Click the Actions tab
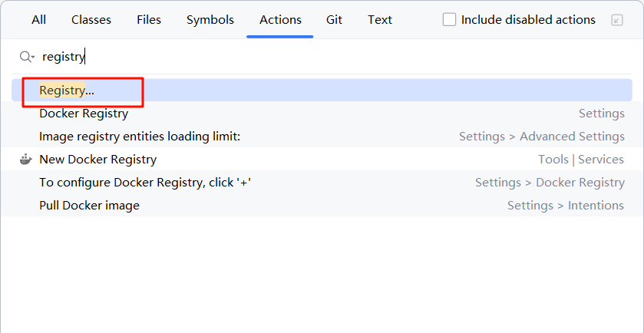This screenshot has width=644, height=333. click(280, 20)
